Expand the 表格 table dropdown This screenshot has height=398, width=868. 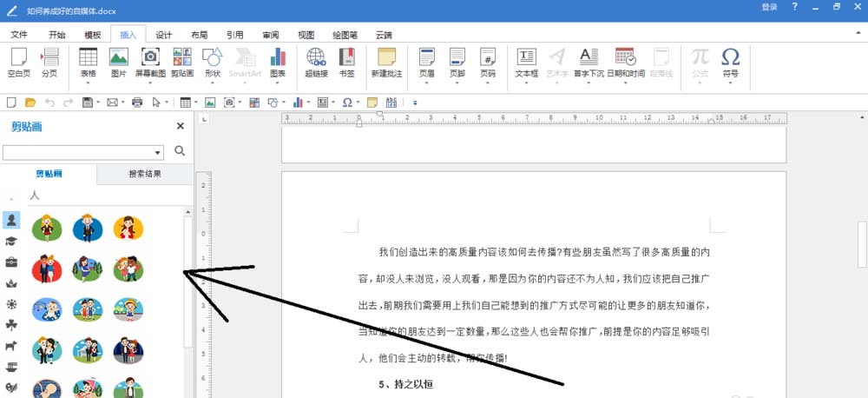pyautogui.click(x=88, y=83)
